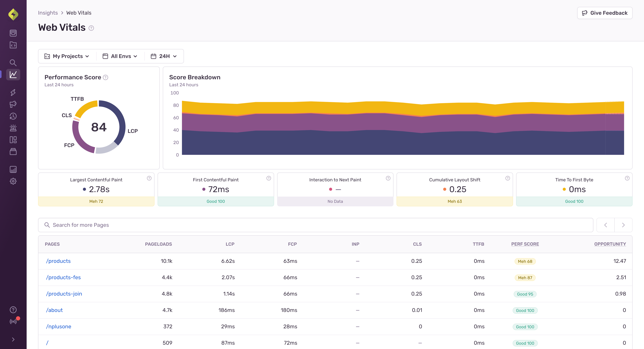Sort by OPPORTUNITY column
The image size is (644, 349).
click(x=610, y=244)
